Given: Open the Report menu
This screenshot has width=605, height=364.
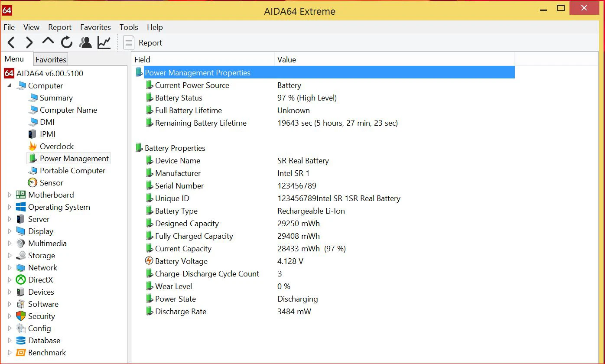Looking at the screenshot, I should 60,27.
